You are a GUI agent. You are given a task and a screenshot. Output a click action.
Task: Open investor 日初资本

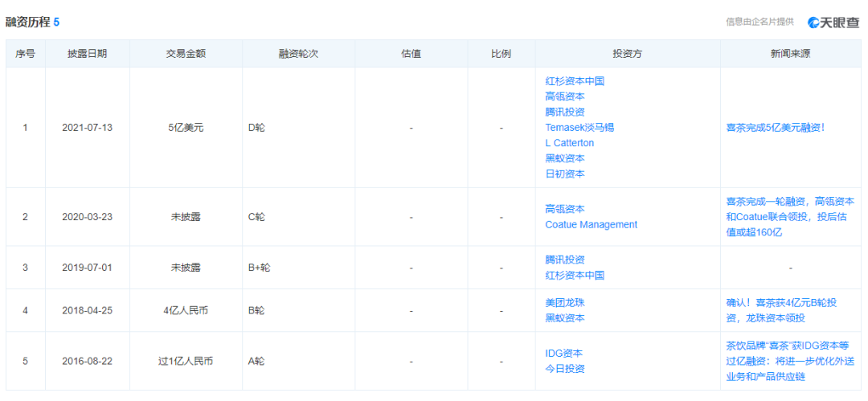(x=565, y=174)
